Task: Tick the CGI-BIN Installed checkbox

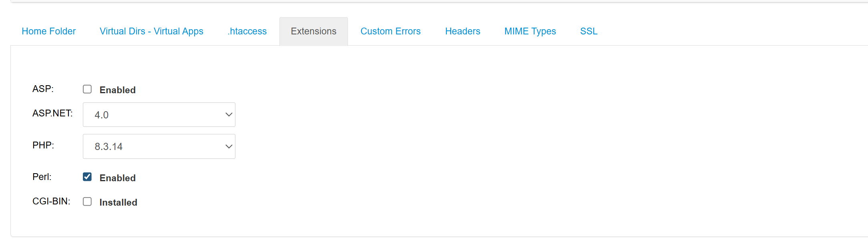Action: point(87,202)
